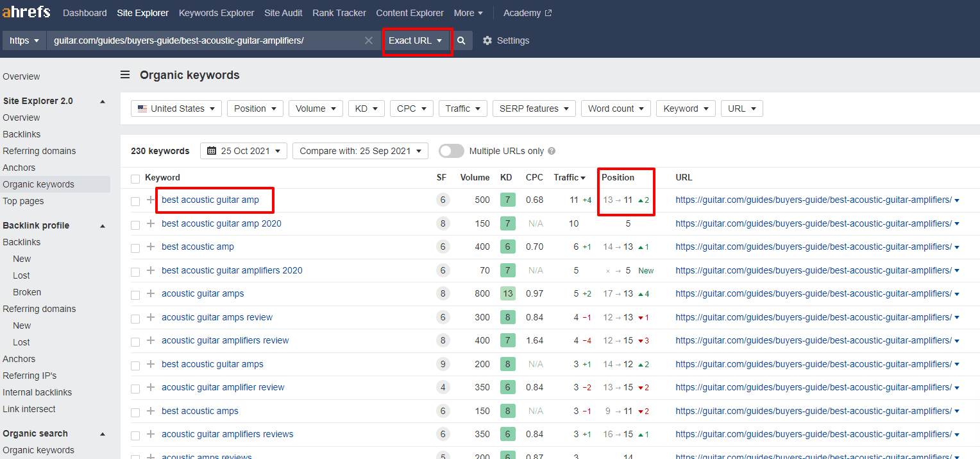Check the best acoustic amp row
The width and height of the screenshot is (980, 459).
pos(135,248)
